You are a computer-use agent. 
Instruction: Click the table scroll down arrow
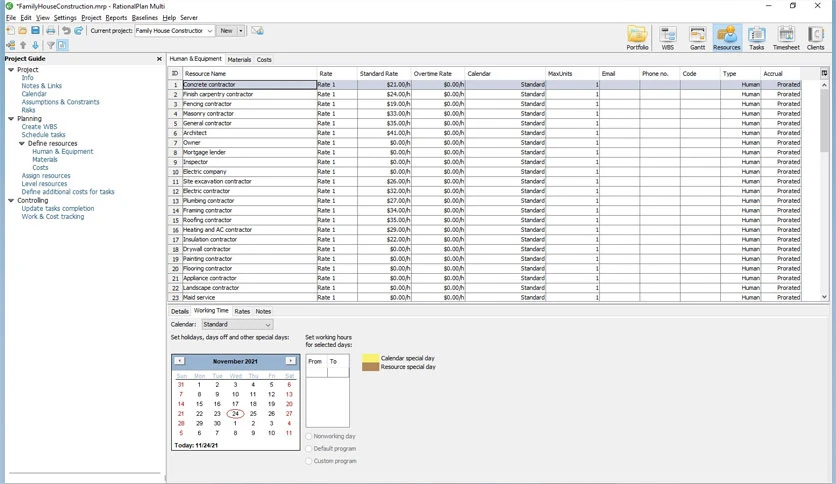click(x=824, y=297)
